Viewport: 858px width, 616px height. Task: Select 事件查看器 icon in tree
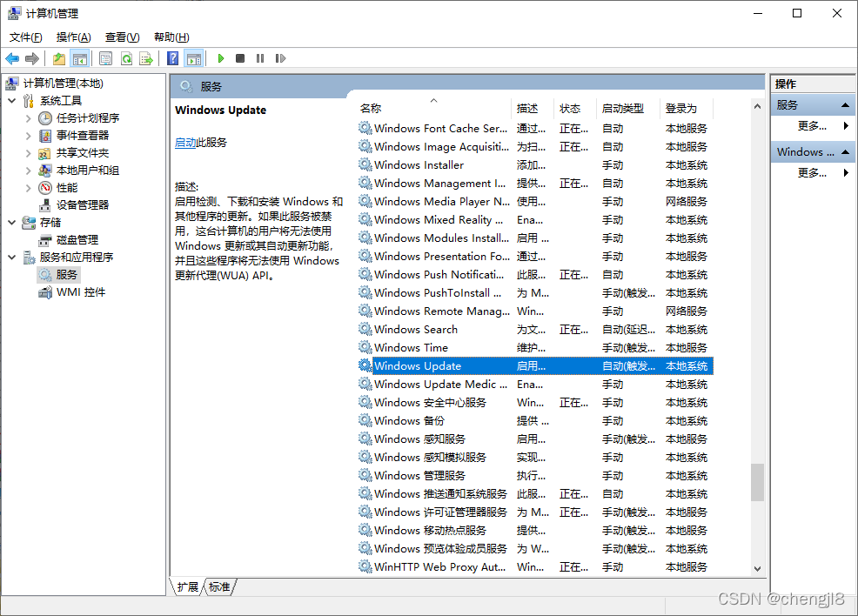coord(45,136)
